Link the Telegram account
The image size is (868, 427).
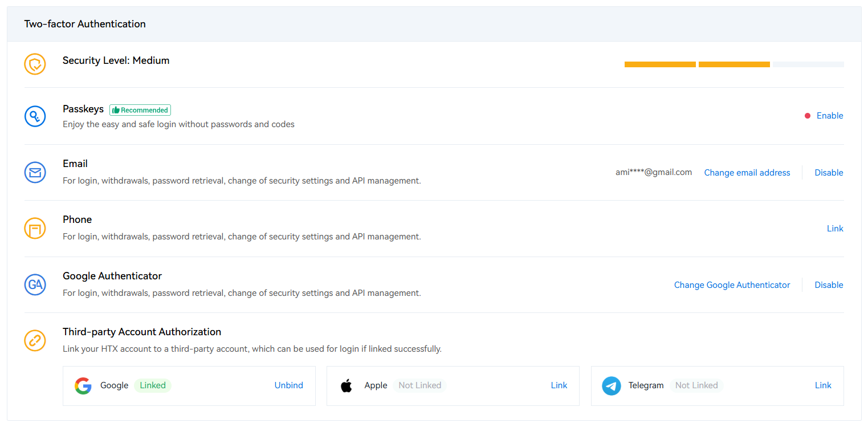tap(823, 385)
